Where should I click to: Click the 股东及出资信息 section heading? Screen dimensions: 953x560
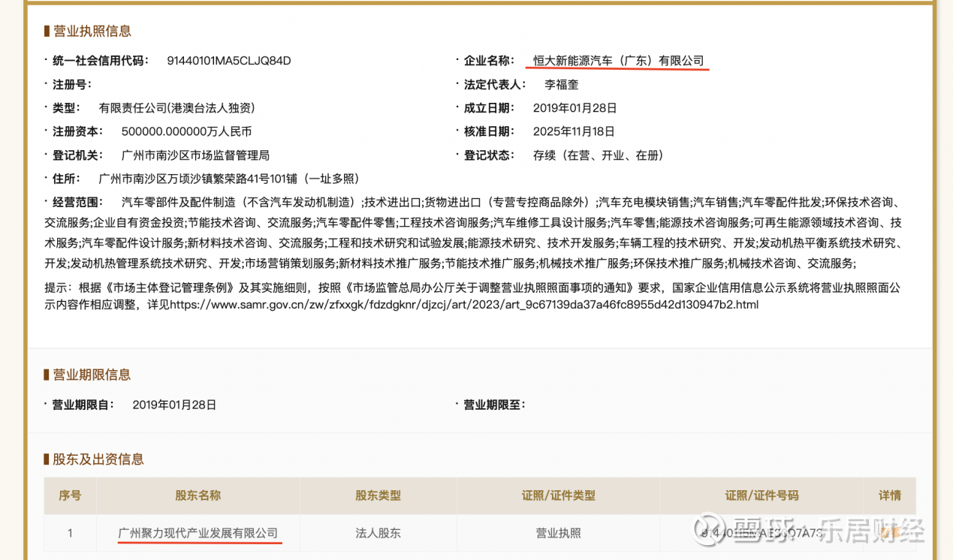tap(98, 459)
